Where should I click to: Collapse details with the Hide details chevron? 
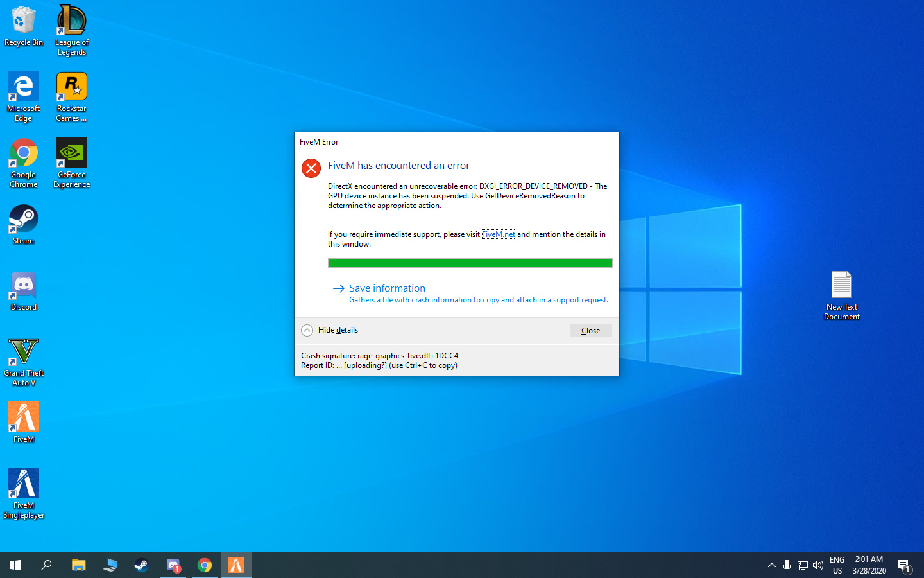[307, 330]
